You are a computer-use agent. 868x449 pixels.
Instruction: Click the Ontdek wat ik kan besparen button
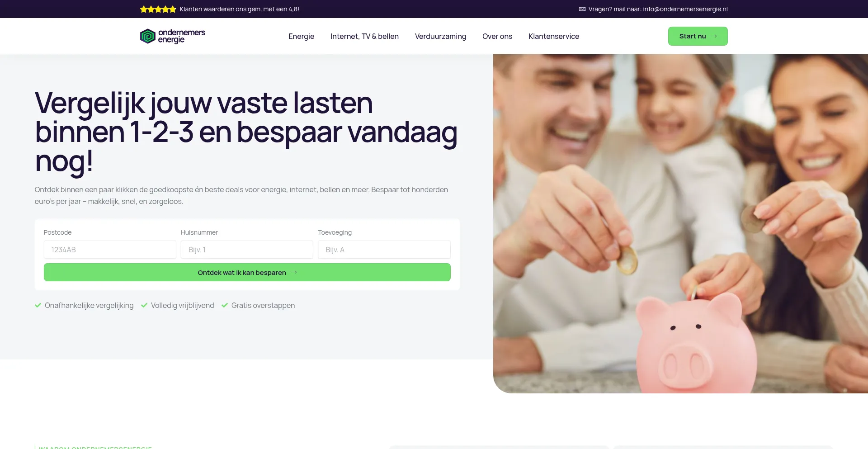pyautogui.click(x=247, y=272)
